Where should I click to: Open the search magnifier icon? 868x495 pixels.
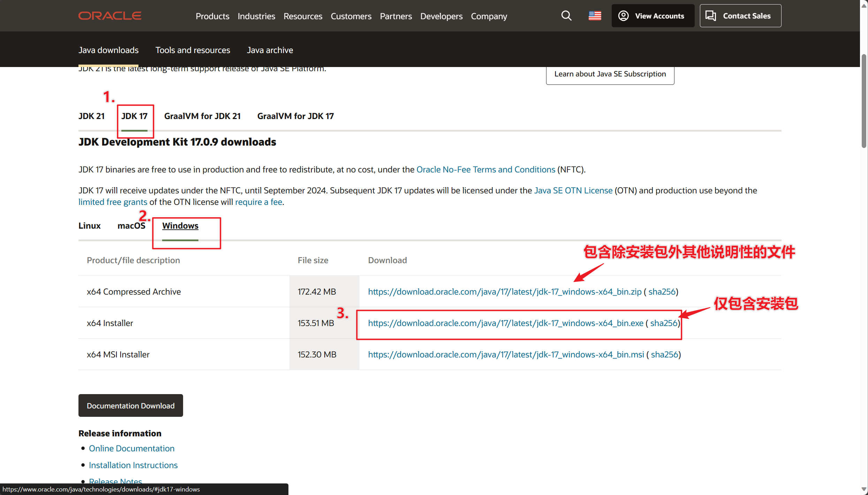point(566,16)
